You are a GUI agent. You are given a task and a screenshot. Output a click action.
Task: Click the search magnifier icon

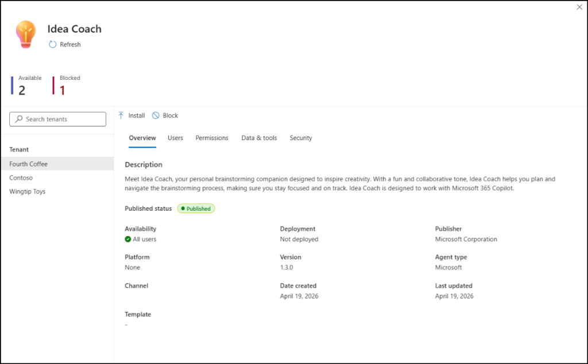point(19,119)
